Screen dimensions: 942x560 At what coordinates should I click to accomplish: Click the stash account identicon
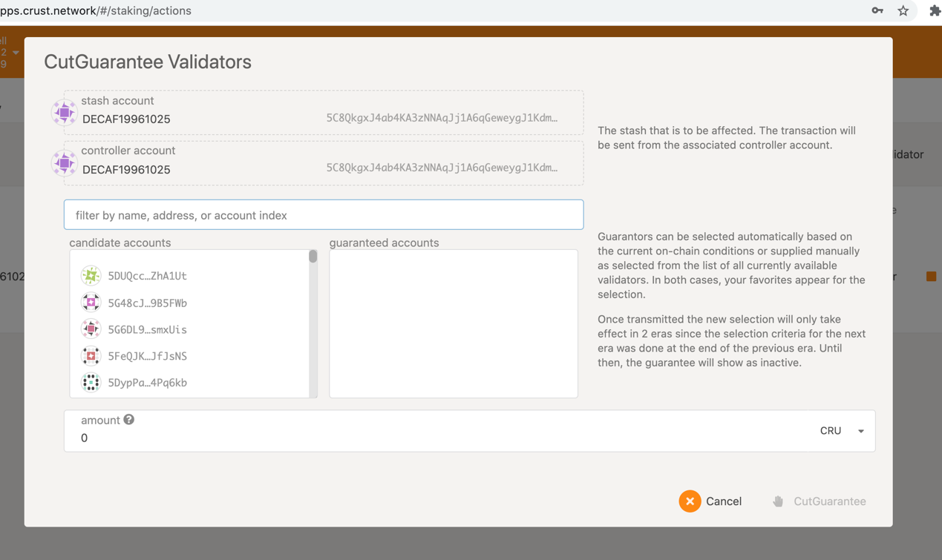(65, 113)
